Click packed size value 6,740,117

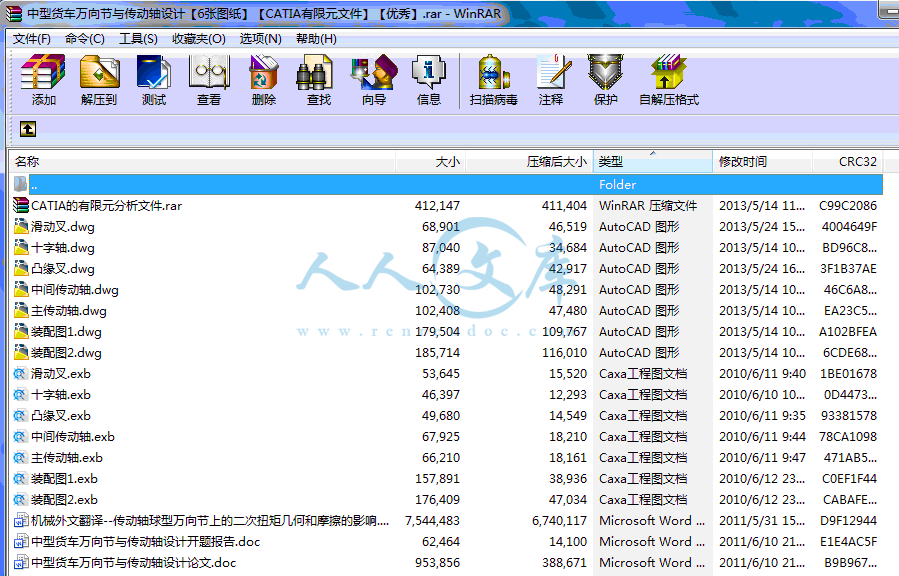tap(560, 520)
